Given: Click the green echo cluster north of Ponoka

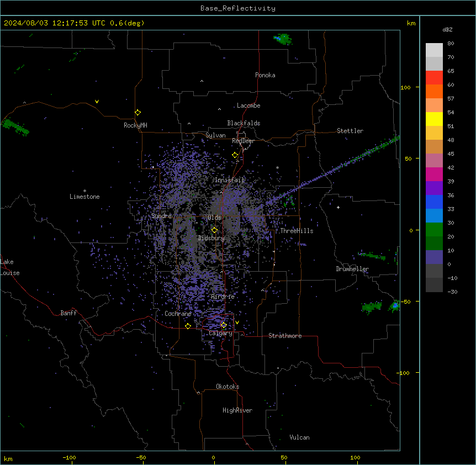Looking at the screenshot, I should pos(283,39).
